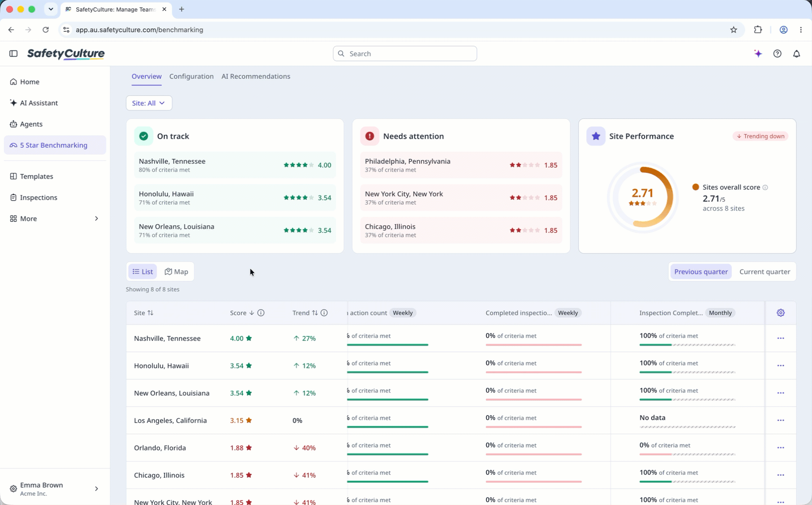Open browser extensions puzzle icon

(x=758, y=30)
